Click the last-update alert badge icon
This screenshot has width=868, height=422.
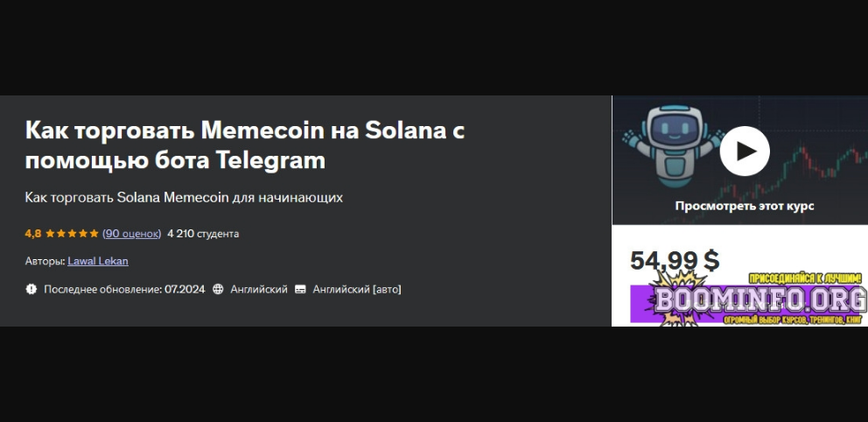tap(31, 289)
